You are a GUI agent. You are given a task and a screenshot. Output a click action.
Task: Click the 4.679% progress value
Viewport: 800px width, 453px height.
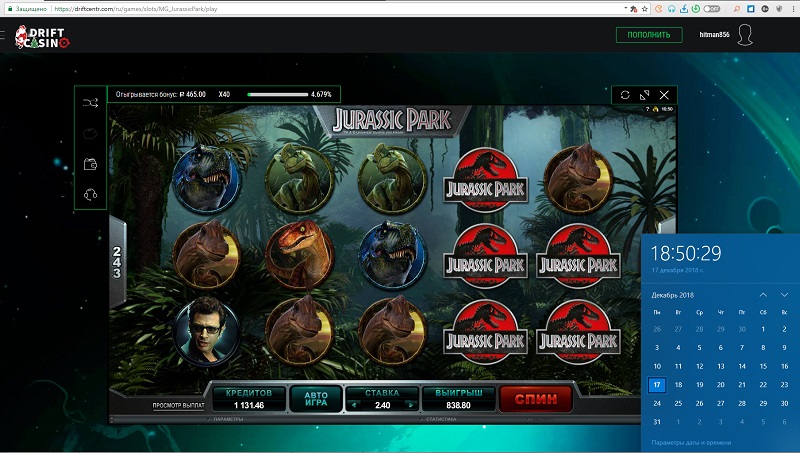click(321, 94)
